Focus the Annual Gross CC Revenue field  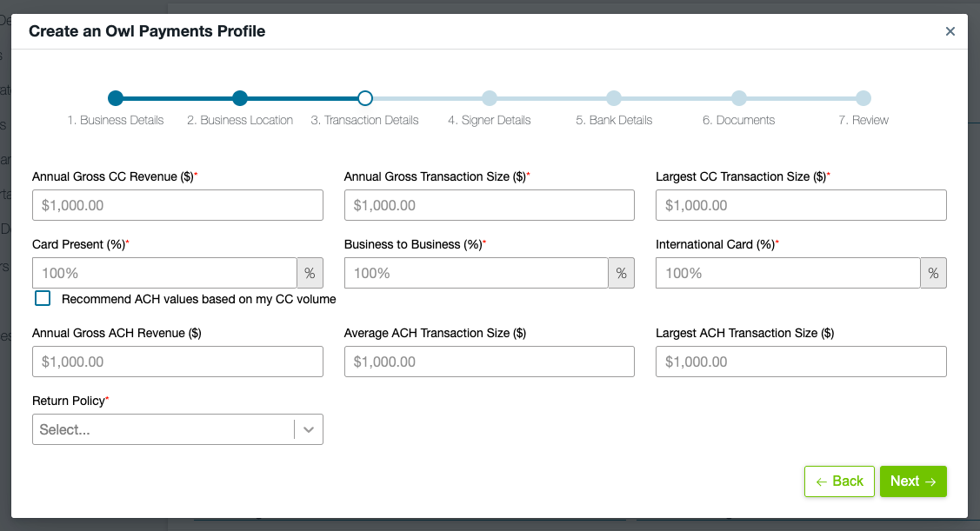(x=177, y=205)
